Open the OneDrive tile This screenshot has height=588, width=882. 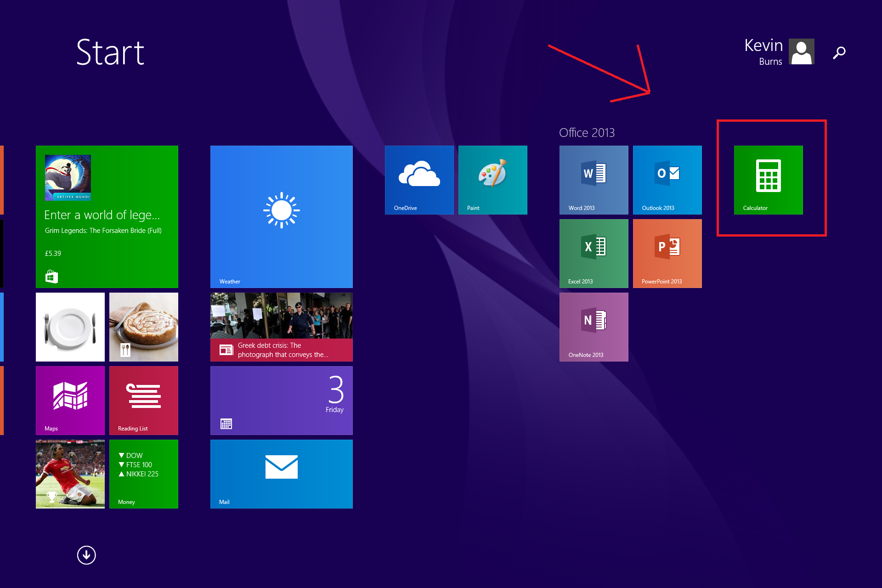click(419, 180)
